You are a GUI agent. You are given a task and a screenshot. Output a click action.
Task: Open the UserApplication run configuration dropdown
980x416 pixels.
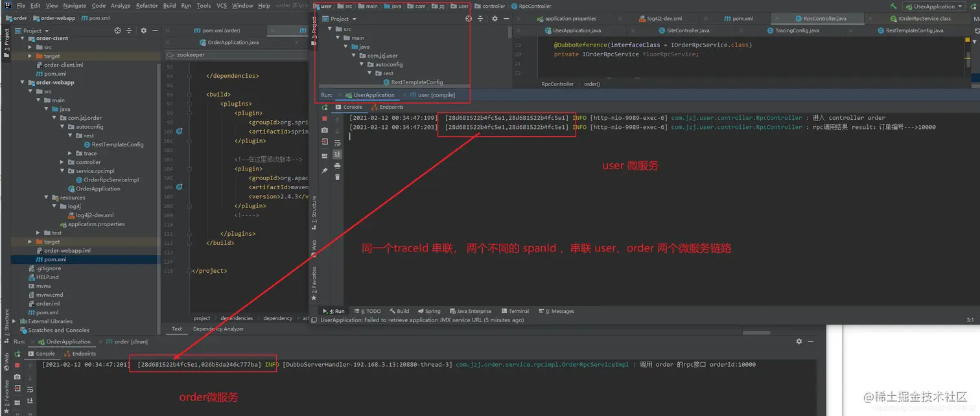(934, 6)
